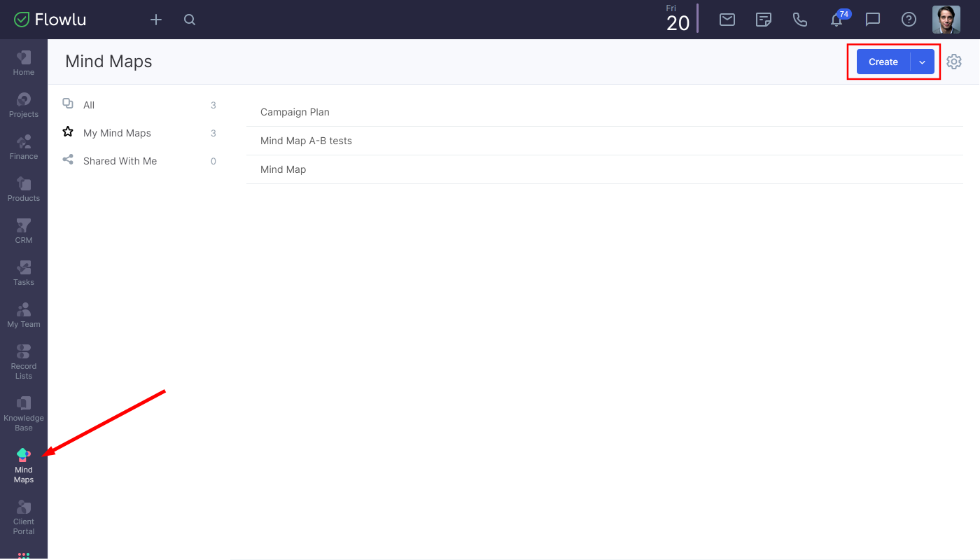980x560 pixels.
Task: Open Record Lists in the sidebar
Action: [24, 362]
